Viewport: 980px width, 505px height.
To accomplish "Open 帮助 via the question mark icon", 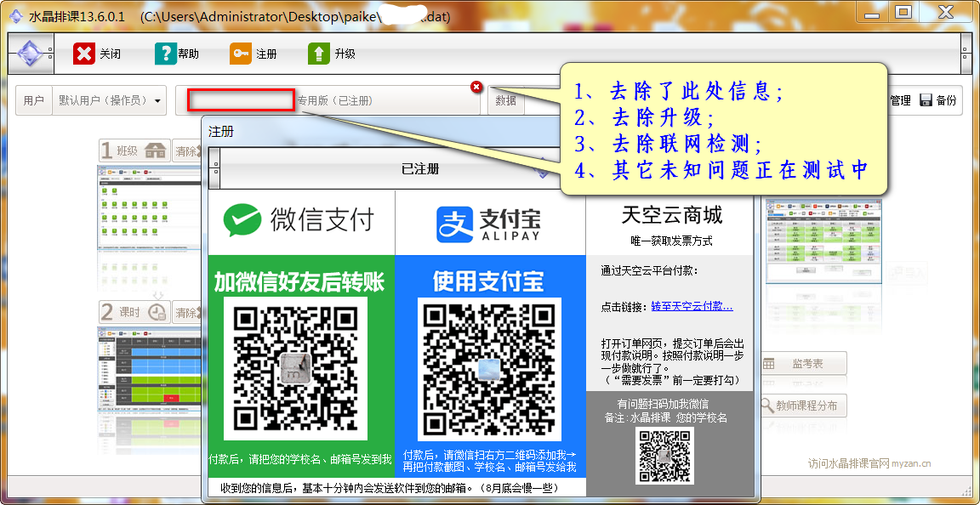I will tap(165, 54).
